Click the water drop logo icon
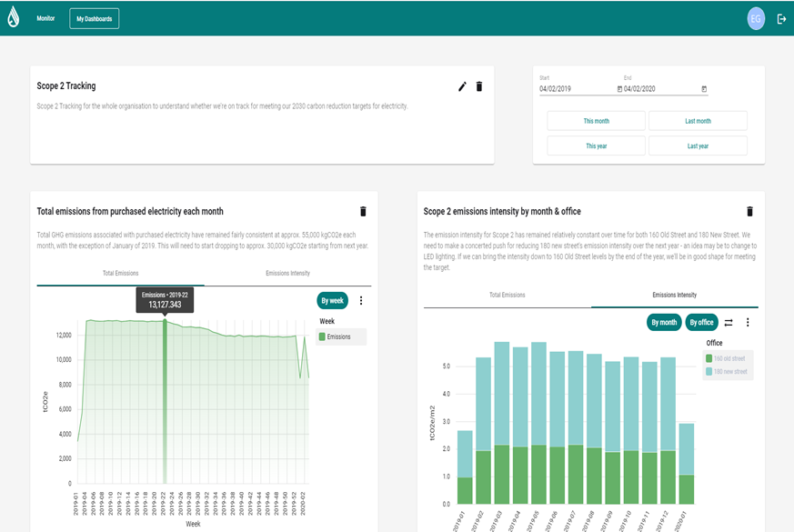The height and width of the screenshot is (532, 794). coord(13,18)
